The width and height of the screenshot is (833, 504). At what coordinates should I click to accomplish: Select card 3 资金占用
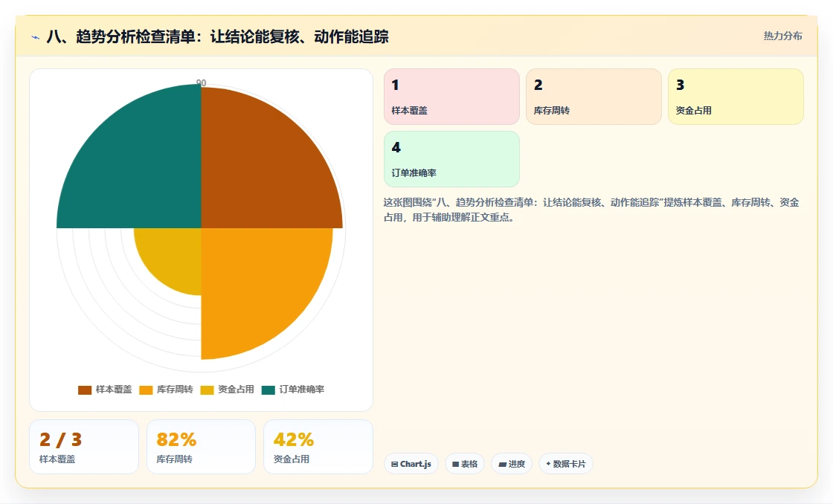[x=736, y=97]
